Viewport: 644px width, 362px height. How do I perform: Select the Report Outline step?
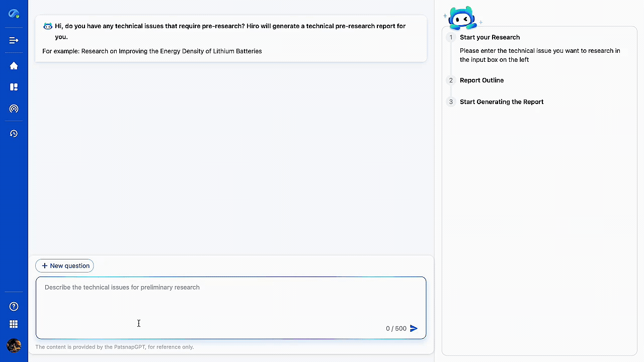point(481,80)
